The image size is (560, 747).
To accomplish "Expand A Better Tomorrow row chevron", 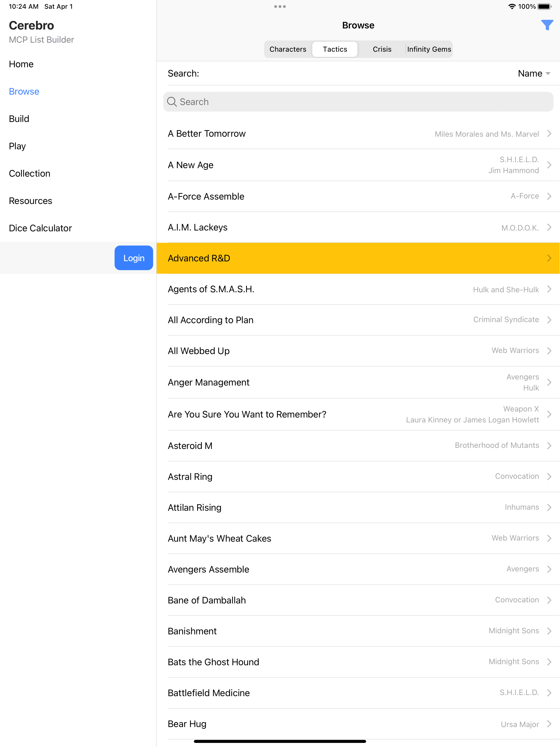I will pyautogui.click(x=549, y=134).
